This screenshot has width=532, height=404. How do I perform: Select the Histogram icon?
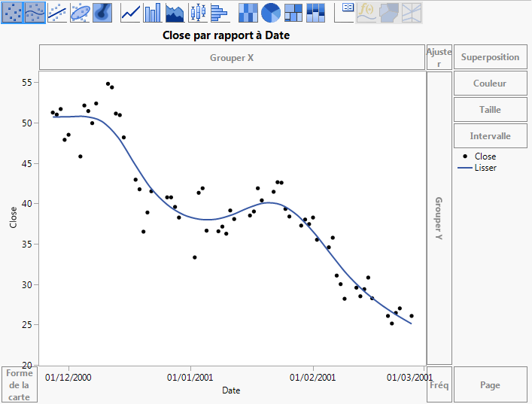(x=220, y=13)
